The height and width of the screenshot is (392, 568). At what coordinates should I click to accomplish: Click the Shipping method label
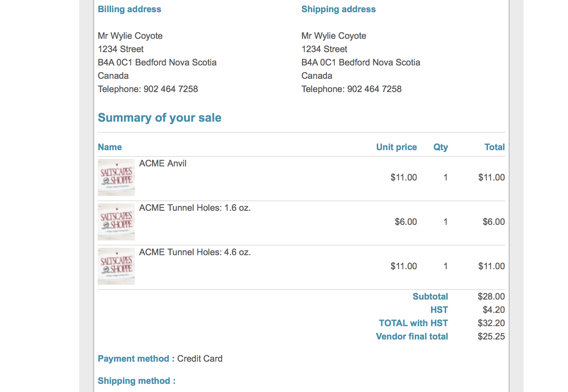coord(136,381)
